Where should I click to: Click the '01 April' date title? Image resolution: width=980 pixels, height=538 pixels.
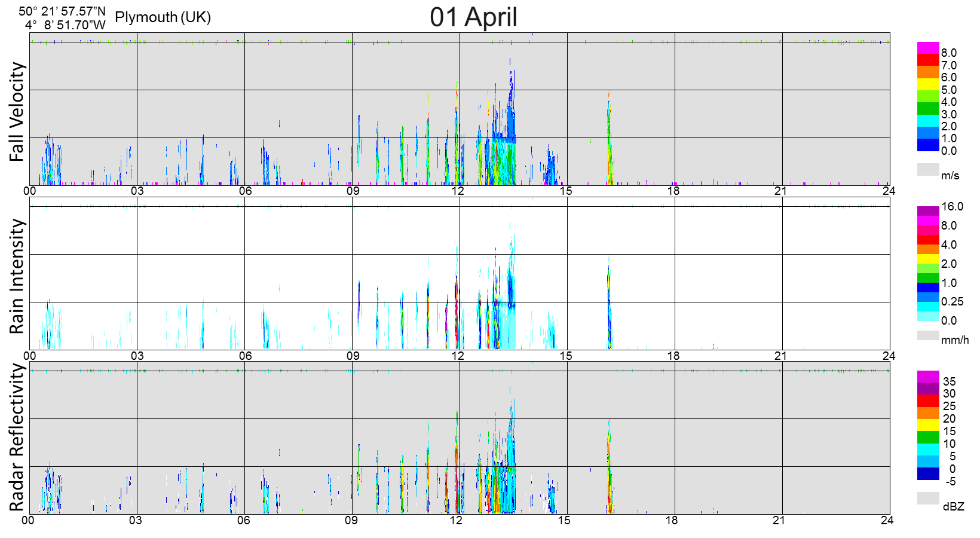[473, 17]
